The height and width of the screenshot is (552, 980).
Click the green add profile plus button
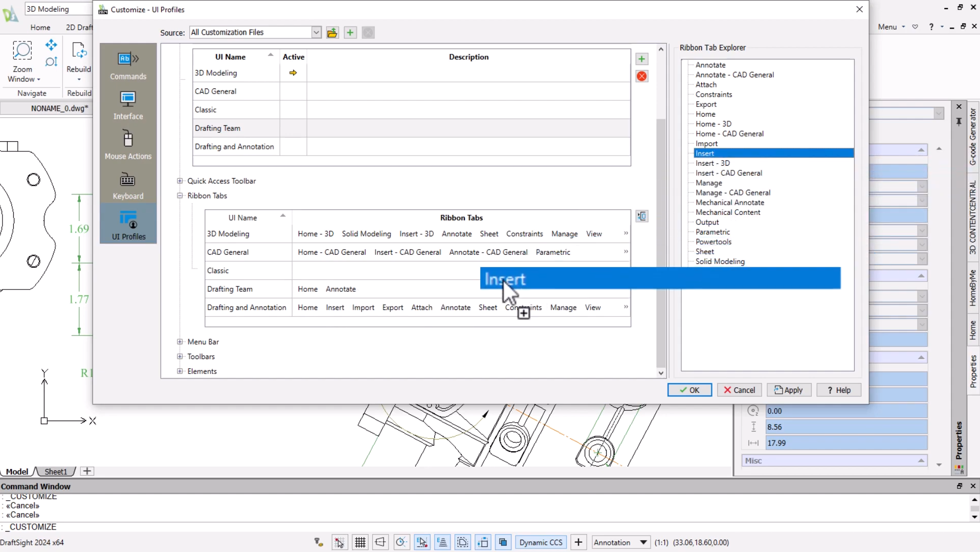click(641, 59)
